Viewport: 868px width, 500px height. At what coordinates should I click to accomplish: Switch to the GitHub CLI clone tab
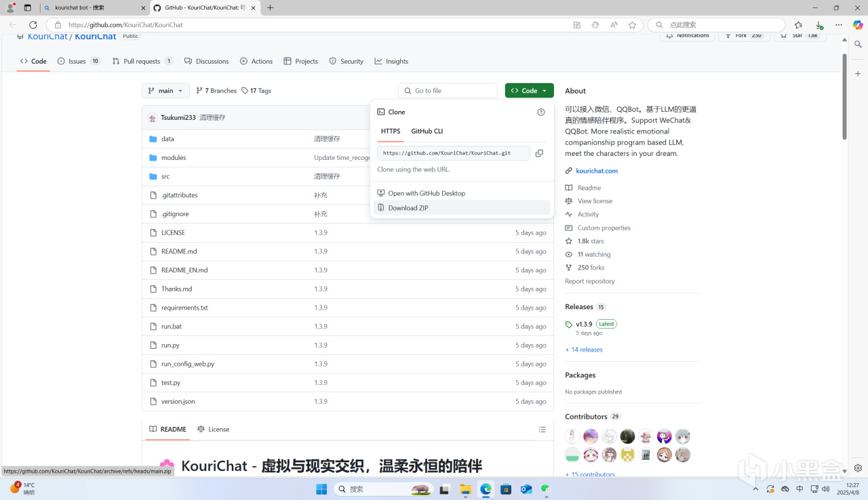(427, 131)
